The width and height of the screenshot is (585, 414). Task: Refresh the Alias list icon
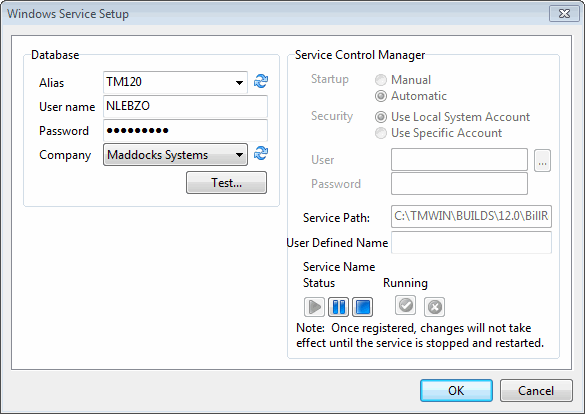261,81
